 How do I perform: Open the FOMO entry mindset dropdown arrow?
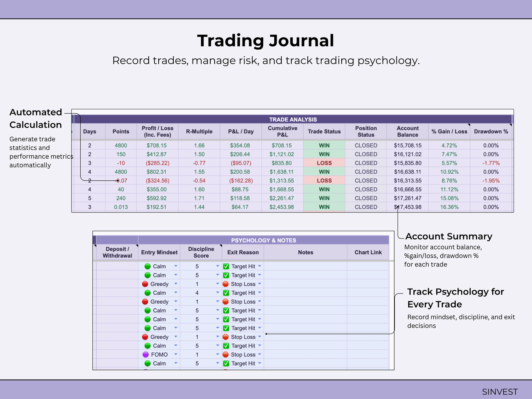point(176,354)
